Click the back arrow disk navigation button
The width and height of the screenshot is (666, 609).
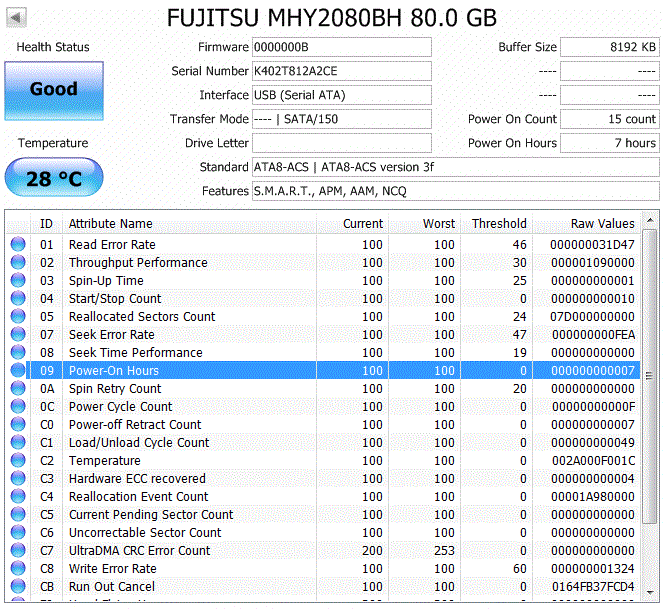(x=17, y=17)
